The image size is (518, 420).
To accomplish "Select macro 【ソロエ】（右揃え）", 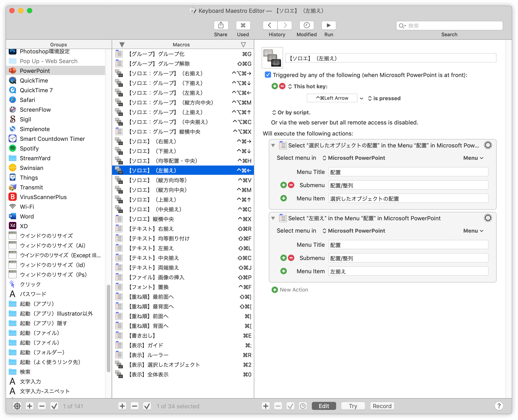I will (183, 141).
